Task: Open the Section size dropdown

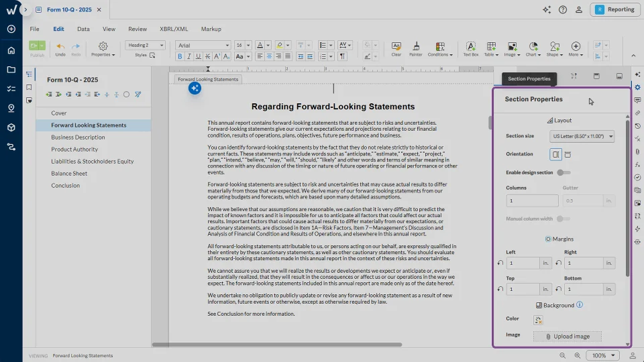Action: [x=581, y=136]
